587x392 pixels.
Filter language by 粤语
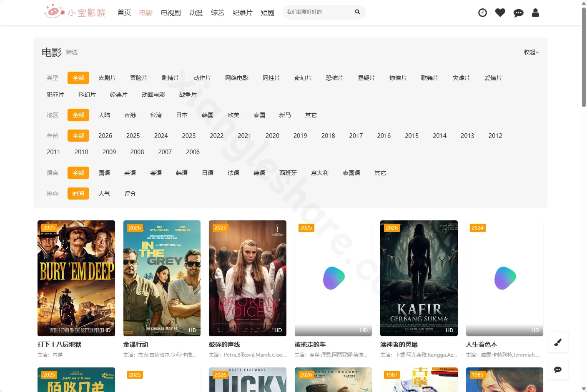point(156,173)
